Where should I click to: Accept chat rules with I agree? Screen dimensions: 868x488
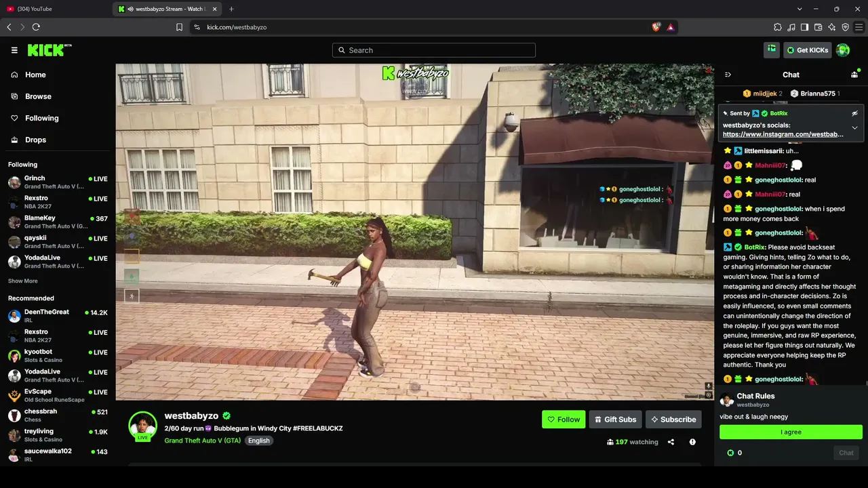791,432
